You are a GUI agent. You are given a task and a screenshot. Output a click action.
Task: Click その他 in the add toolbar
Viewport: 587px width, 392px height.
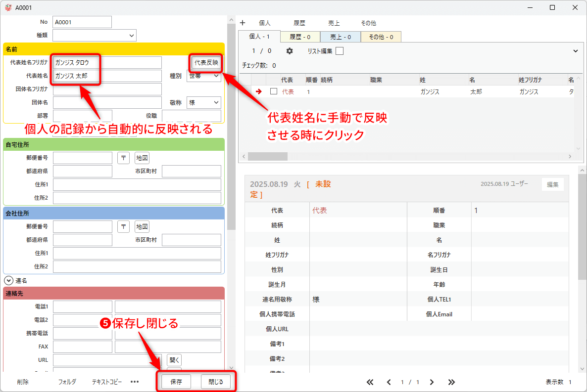(x=368, y=23)
